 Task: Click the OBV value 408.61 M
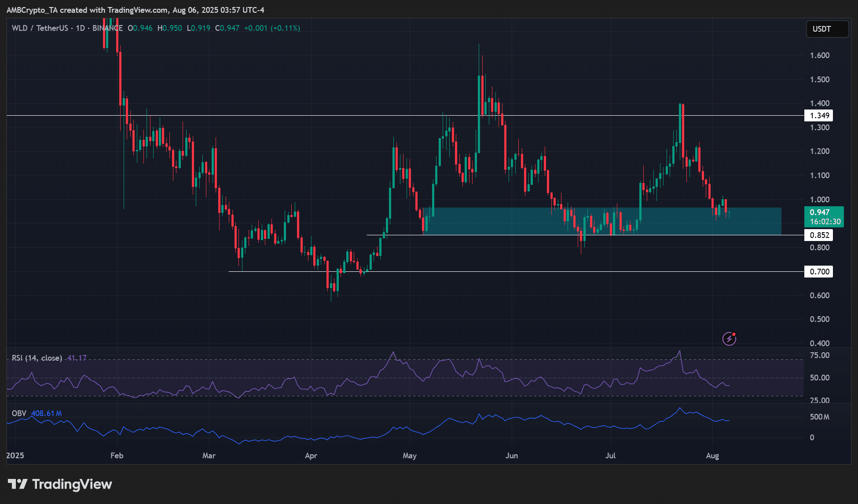point(46,413)
